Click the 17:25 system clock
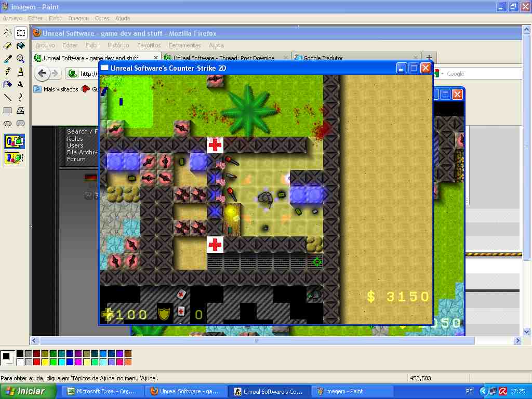 click(x=518, y=392)
